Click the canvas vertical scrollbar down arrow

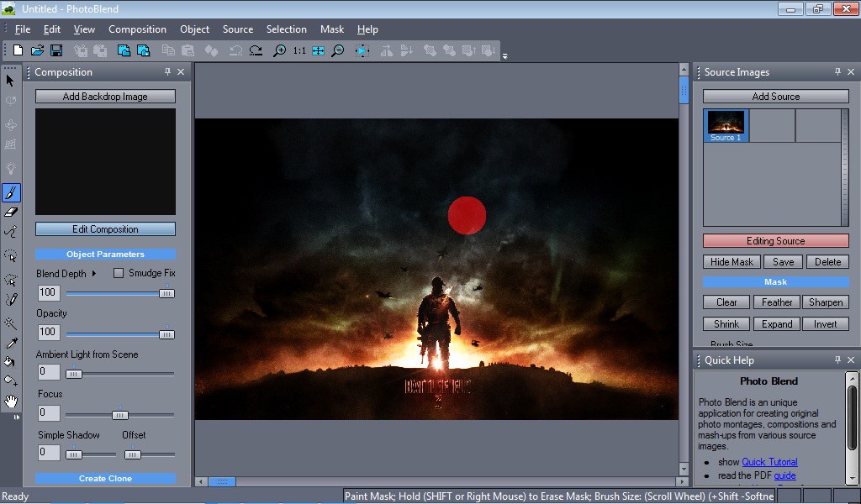tap(684, 470)
